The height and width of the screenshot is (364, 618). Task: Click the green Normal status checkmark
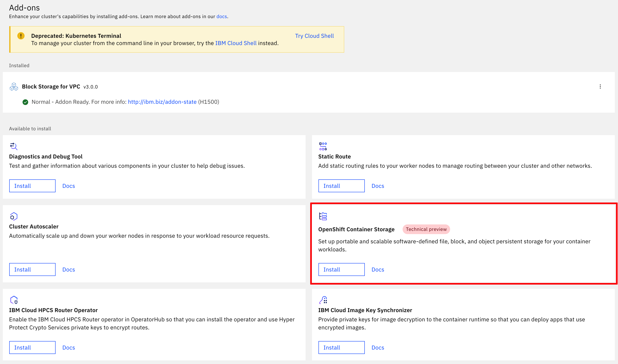pyautogui.click(x=25, y=102)
